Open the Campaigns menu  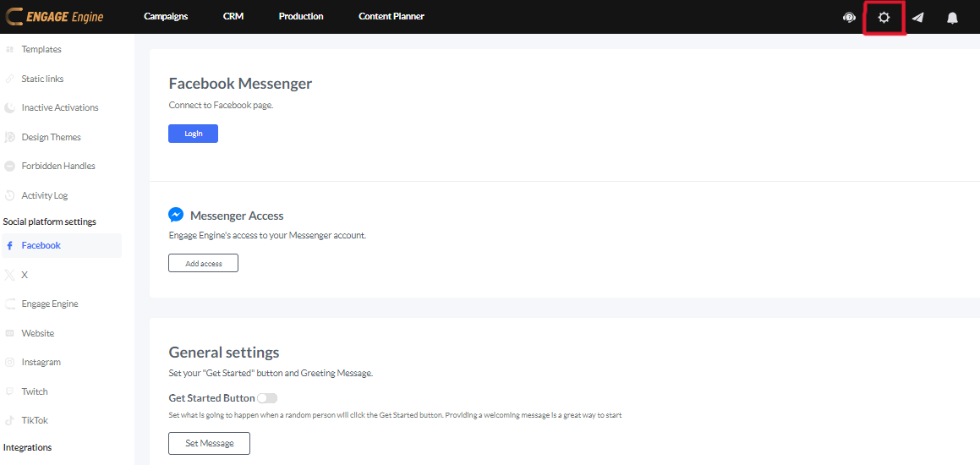tap(166, 17)
